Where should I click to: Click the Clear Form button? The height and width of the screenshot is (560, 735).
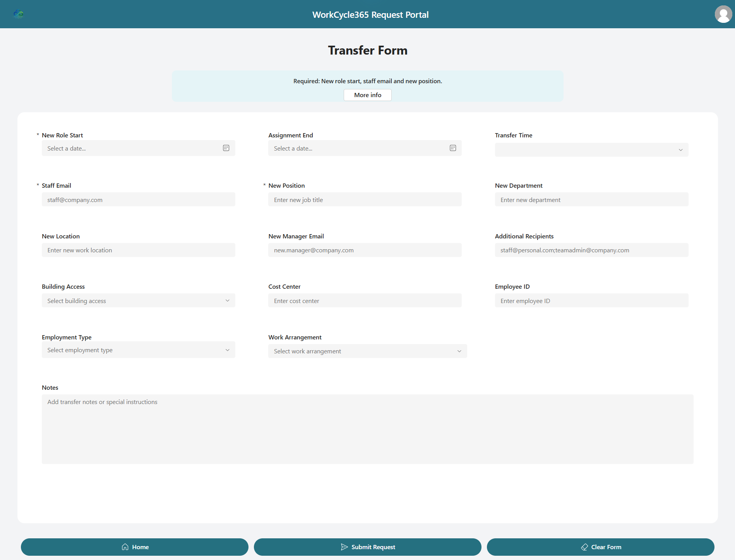[x=600, y=547]
